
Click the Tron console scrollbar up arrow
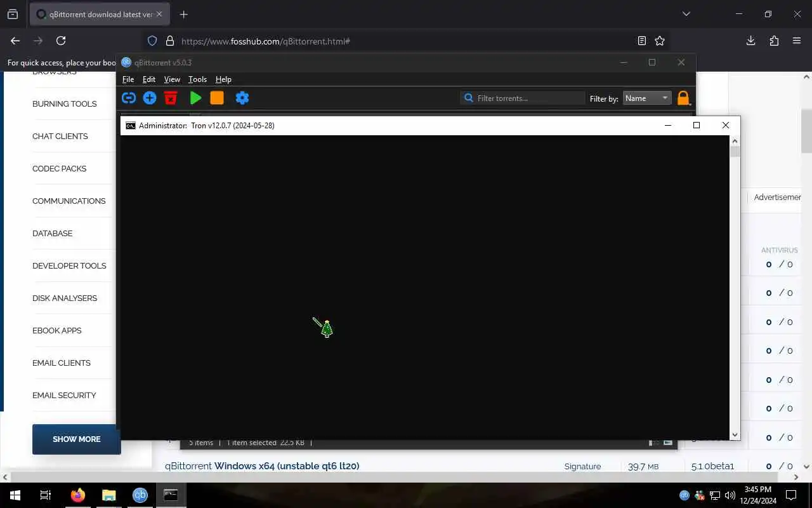pyautogui.click(x=735, y=140)
